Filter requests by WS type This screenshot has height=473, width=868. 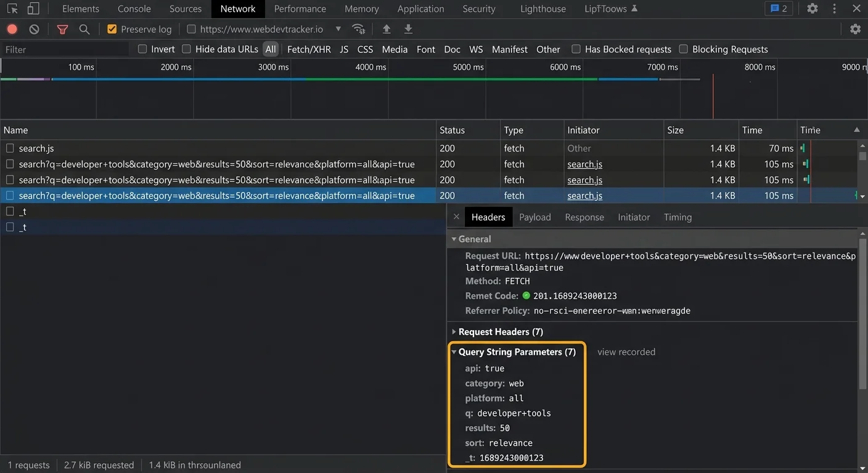(476, 49)
